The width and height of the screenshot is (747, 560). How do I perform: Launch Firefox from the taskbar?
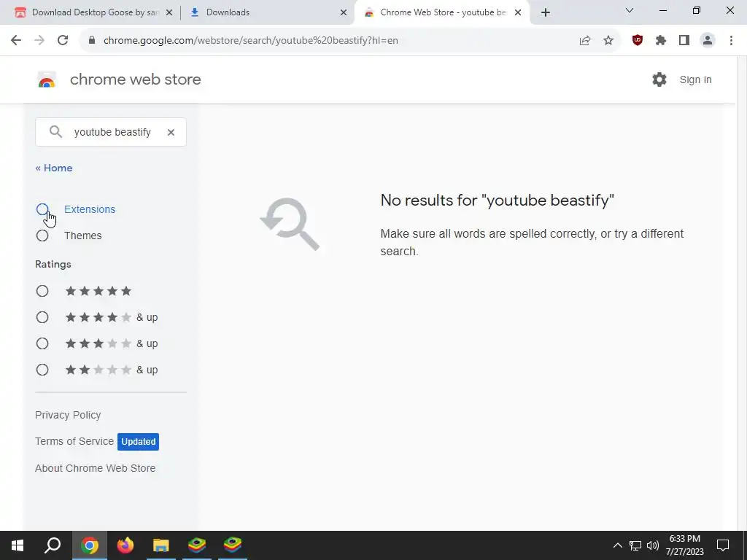click(125, 545)
